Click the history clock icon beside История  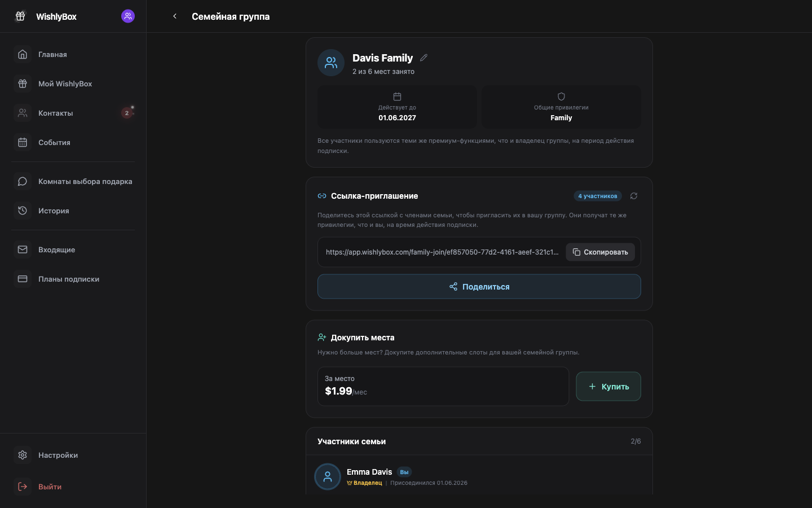tap(23, 211)
